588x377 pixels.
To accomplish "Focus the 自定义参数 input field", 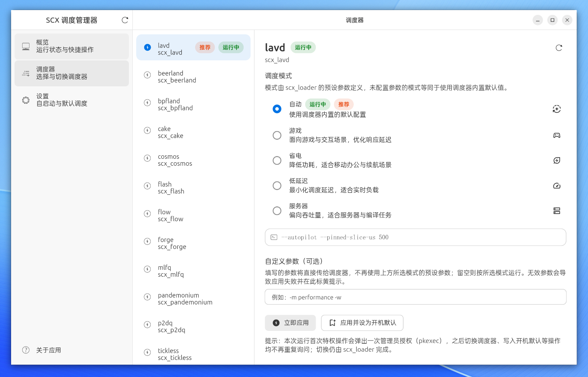I will coord(415,297).
